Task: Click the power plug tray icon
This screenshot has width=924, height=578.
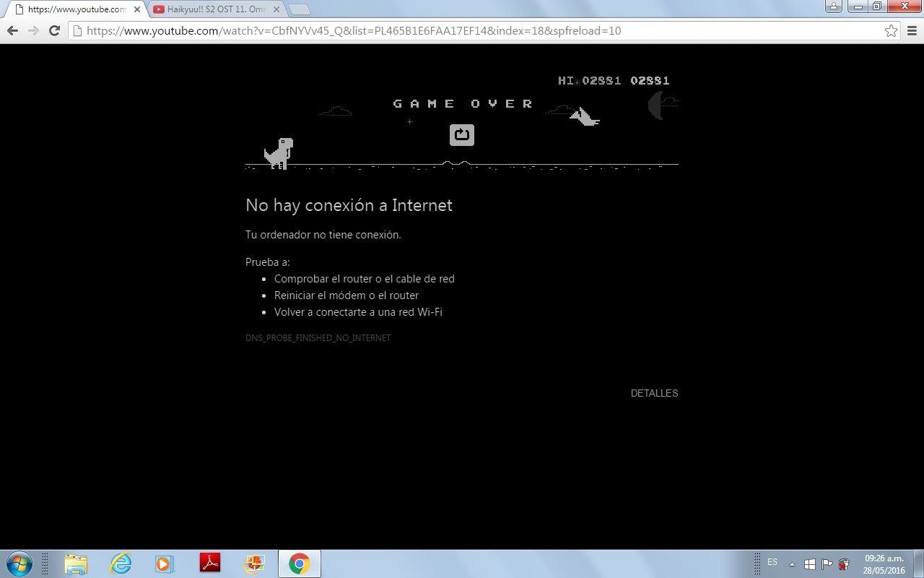Action: pyautogui.click(x=843, y=564)
